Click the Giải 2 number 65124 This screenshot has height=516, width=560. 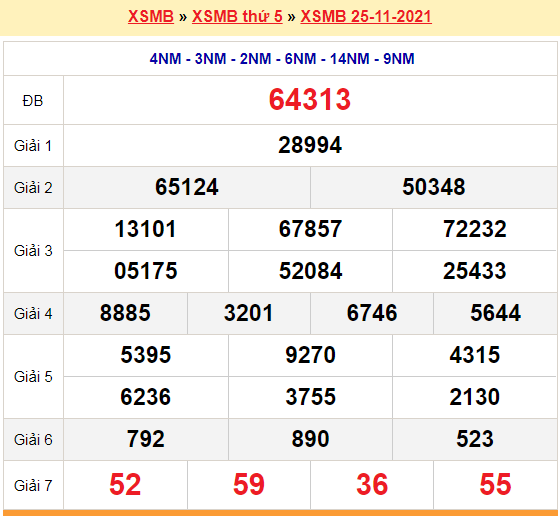[186, 187]
